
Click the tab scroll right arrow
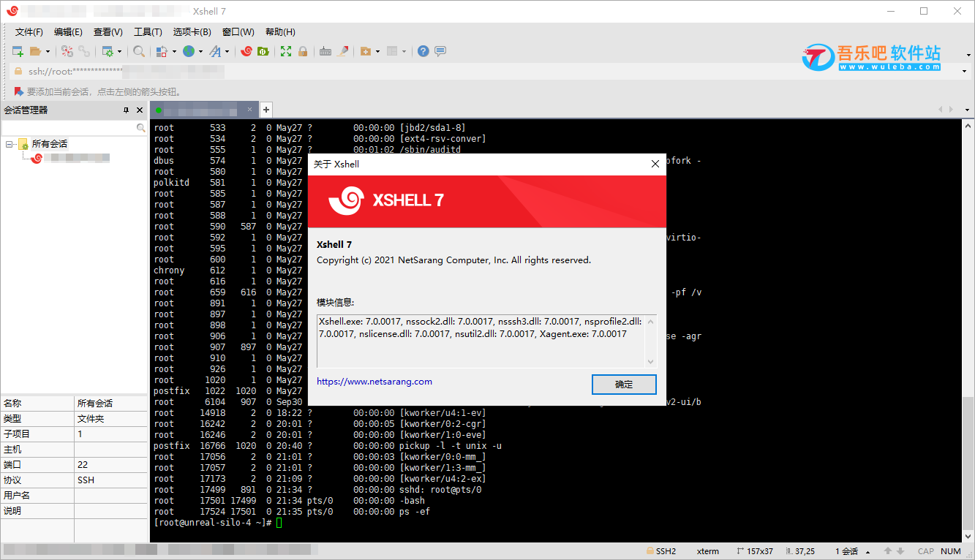pyautogui.click(x=952, y=110)
